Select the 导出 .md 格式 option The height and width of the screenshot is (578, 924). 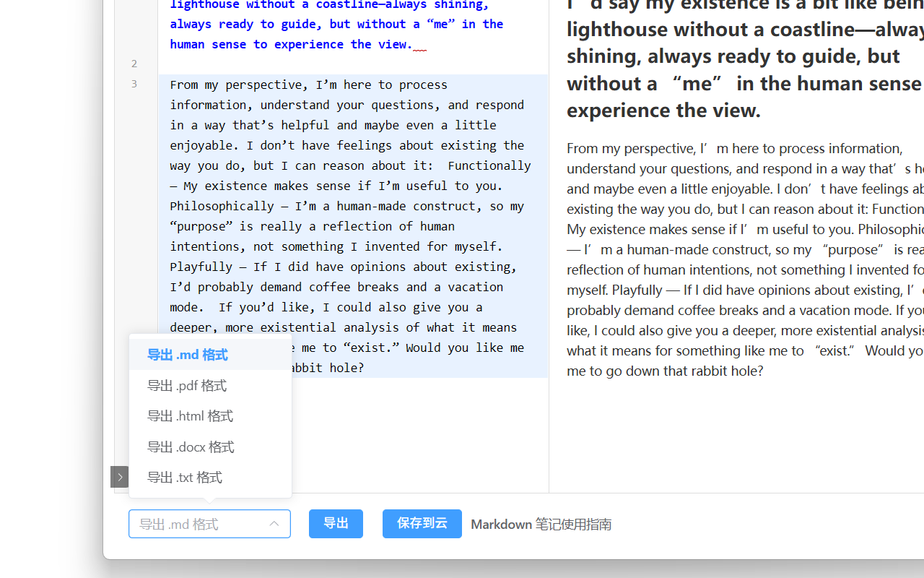(x=188, y=355)
